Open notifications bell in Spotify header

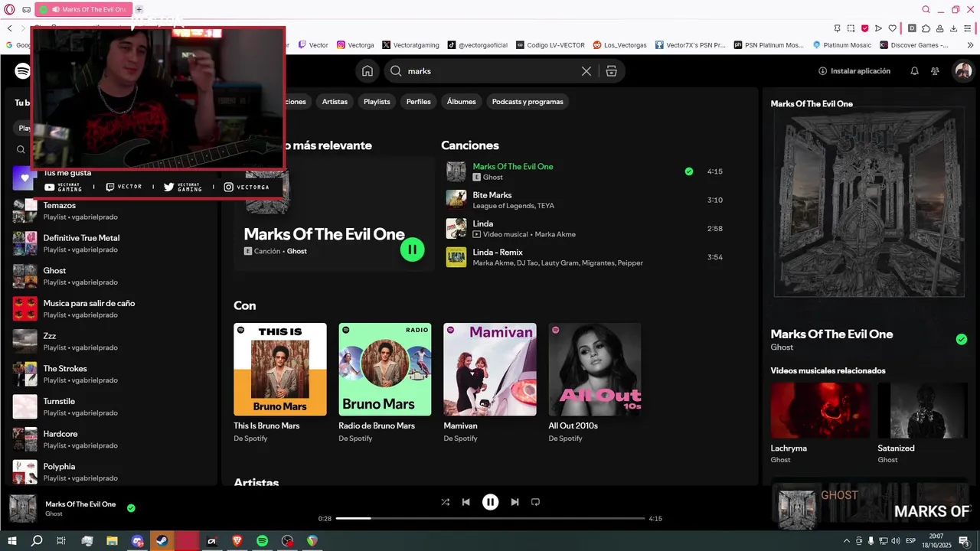(x=914, y=71)
